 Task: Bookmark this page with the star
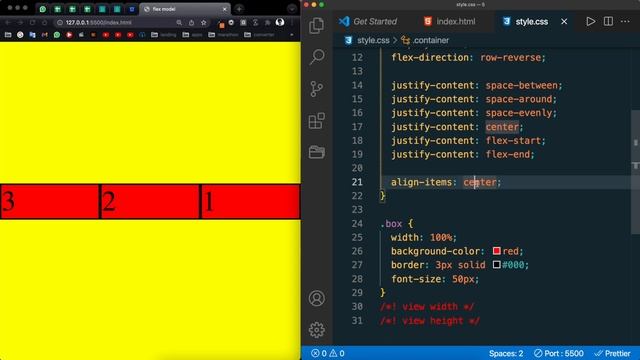click(204, 22)
